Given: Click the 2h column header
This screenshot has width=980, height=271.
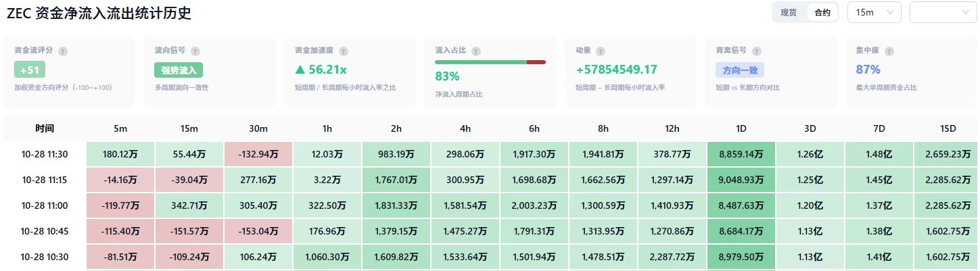Looking at the screenshot, I should [396, 128].
